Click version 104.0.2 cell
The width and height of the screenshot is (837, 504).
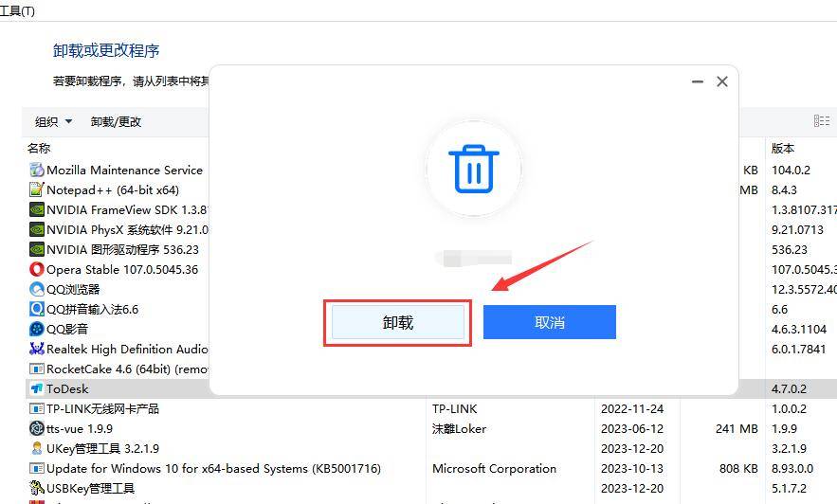tap(791, 171)
